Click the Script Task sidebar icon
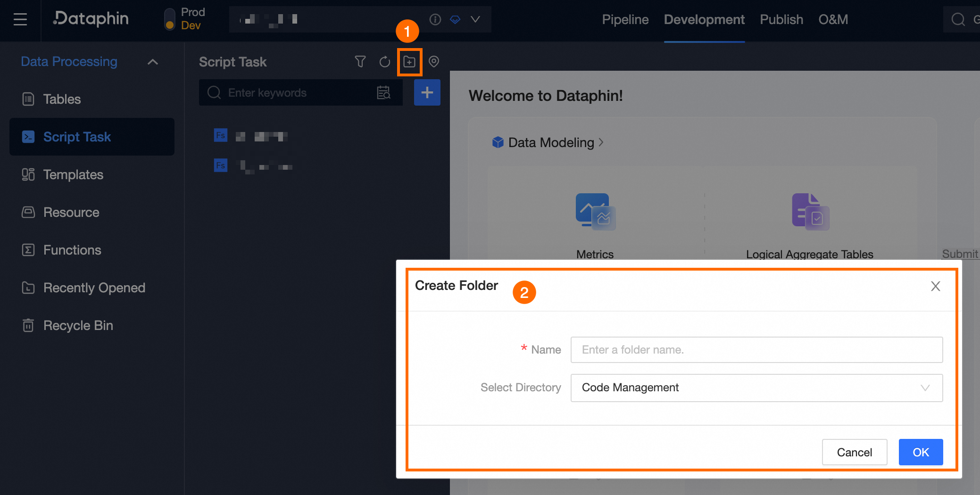 click(28, 137)
